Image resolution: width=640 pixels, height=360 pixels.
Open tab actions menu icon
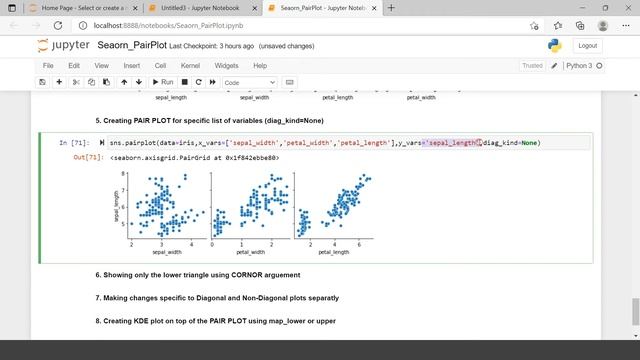tap(12, 8)
